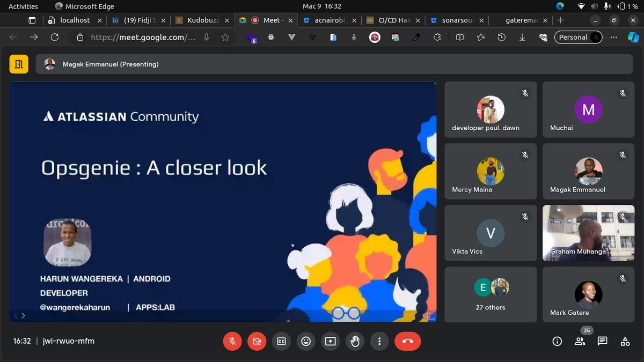Click the yellow companion mode icon
This screenshot has width=644, height=362.
coord(19,64)
